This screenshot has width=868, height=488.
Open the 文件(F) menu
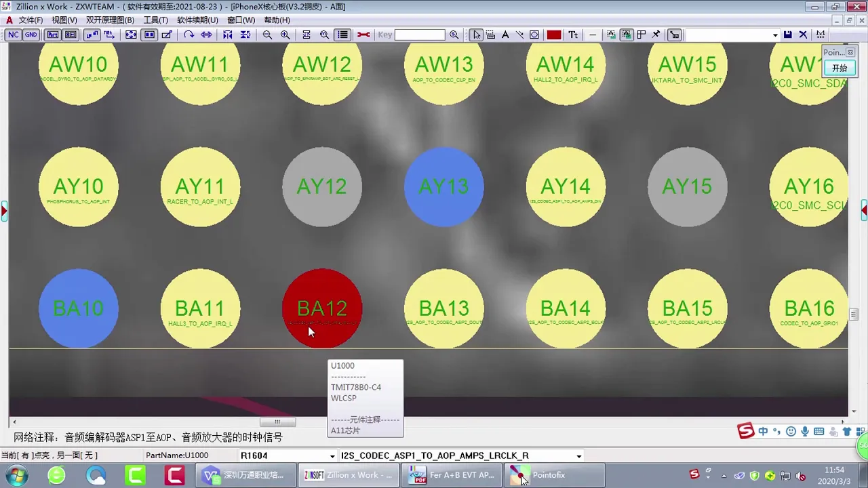point(31,20)
